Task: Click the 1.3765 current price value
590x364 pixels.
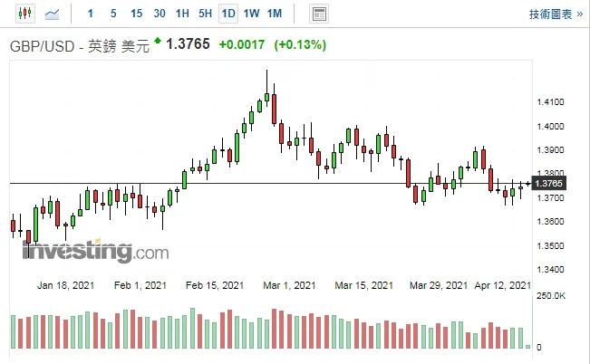Action: pos(188,44)
